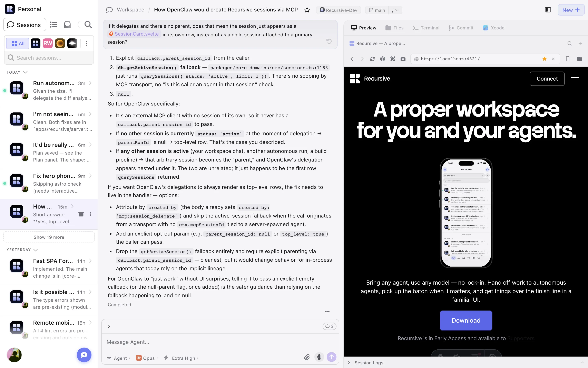The width and height of the screenshot is (588, 368).
Task: Open the folder icon in preview toolbar
Action: 580,59
